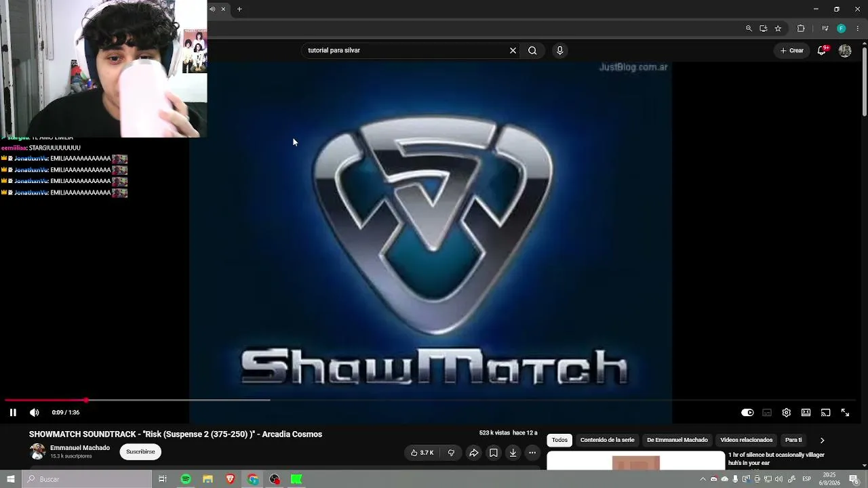Screen dimensions: 868x488
Task: Open Brave browser from the taskbar
Action: [231, 479]
